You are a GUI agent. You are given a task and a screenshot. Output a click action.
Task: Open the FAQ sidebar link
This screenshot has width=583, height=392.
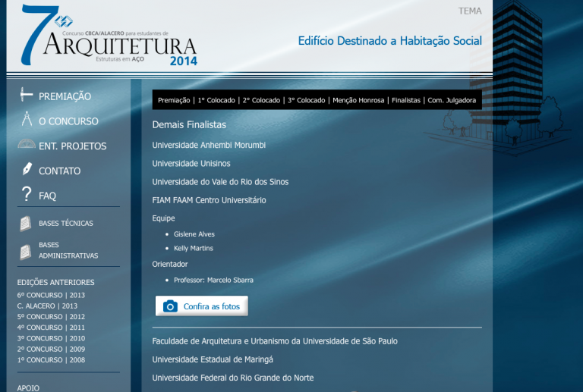click(47, 196)
